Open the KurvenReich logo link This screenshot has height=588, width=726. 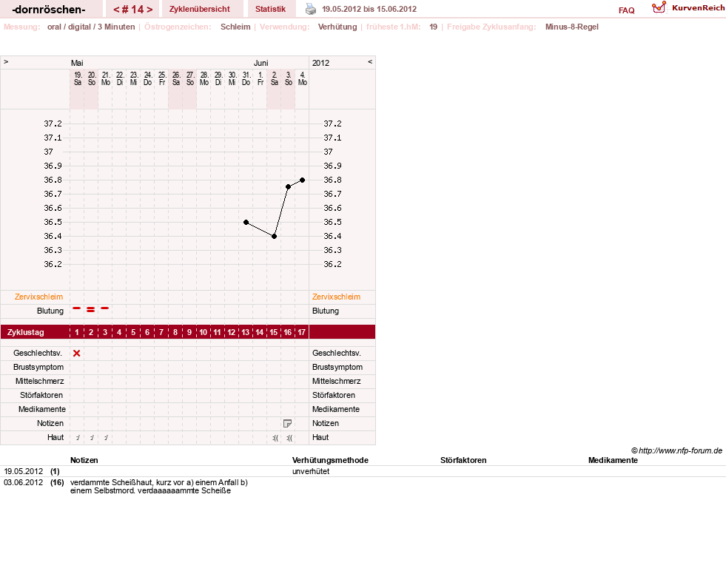pos(688,8)
